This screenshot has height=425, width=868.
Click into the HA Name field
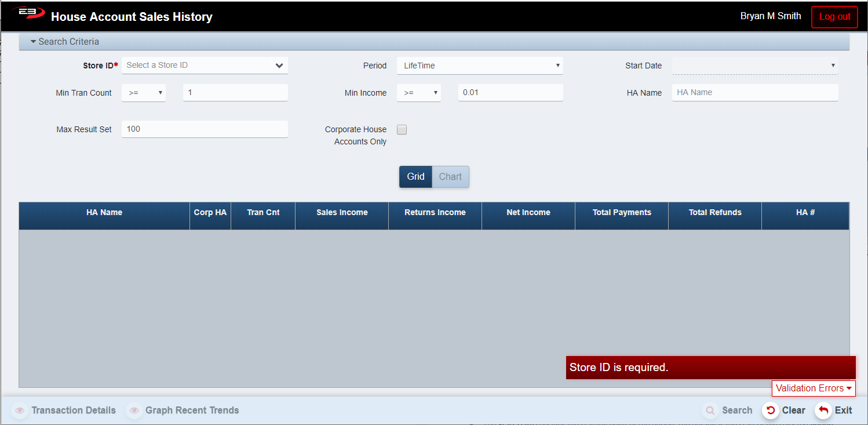tap(754, 93)
